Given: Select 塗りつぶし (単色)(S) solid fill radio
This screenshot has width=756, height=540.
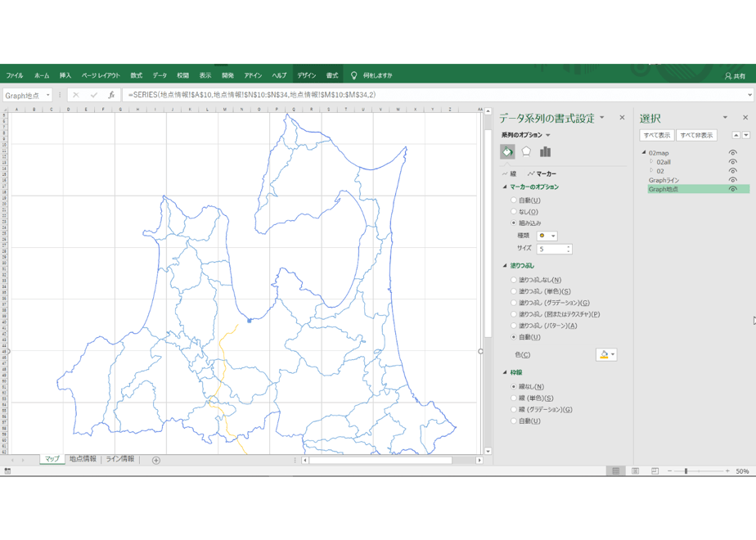Looking at the screenshot, I should [x=514, y=291].
